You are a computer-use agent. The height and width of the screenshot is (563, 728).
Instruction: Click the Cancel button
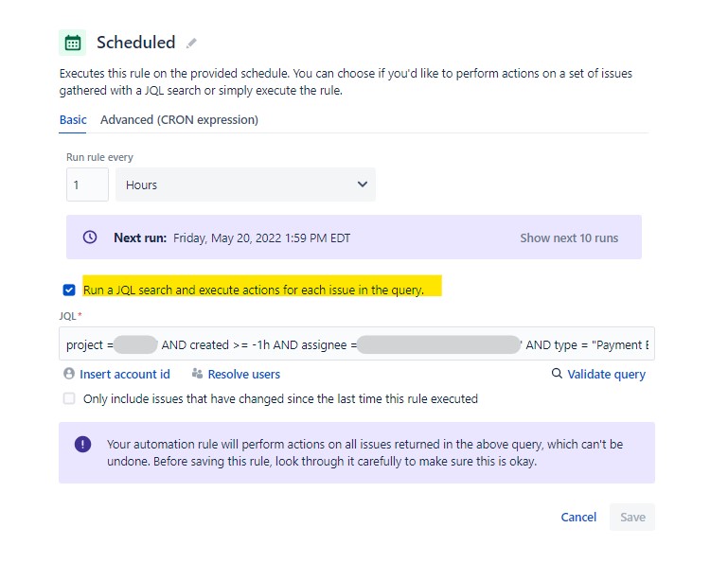(578, 517)
